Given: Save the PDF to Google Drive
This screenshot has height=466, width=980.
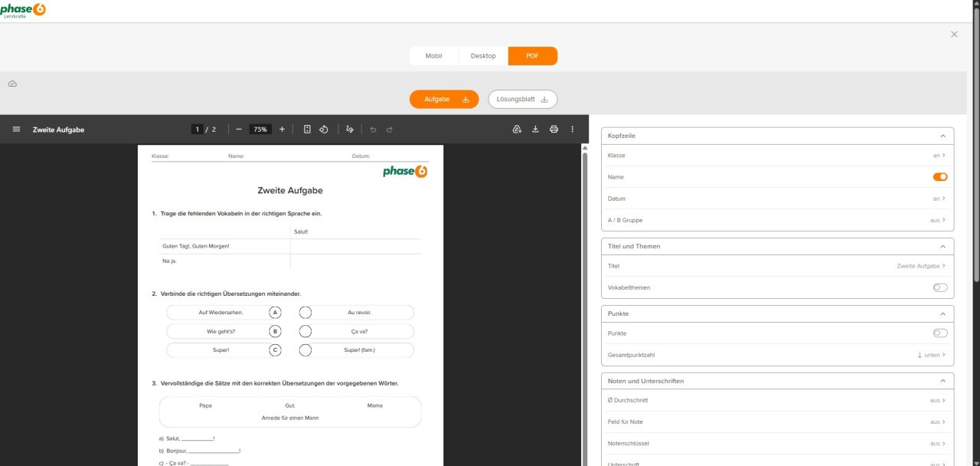Looking at the screenshot, I should click(517, 130).
